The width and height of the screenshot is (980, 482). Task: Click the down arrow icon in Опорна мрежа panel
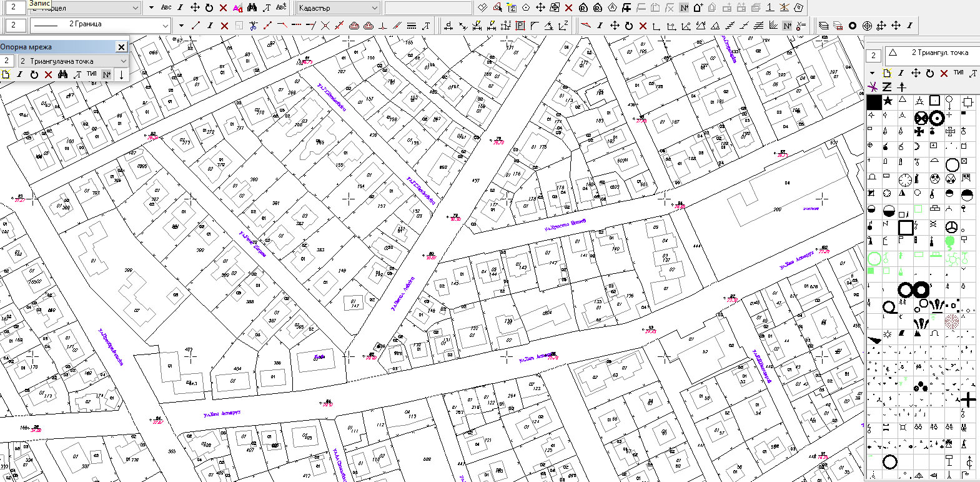121,74
